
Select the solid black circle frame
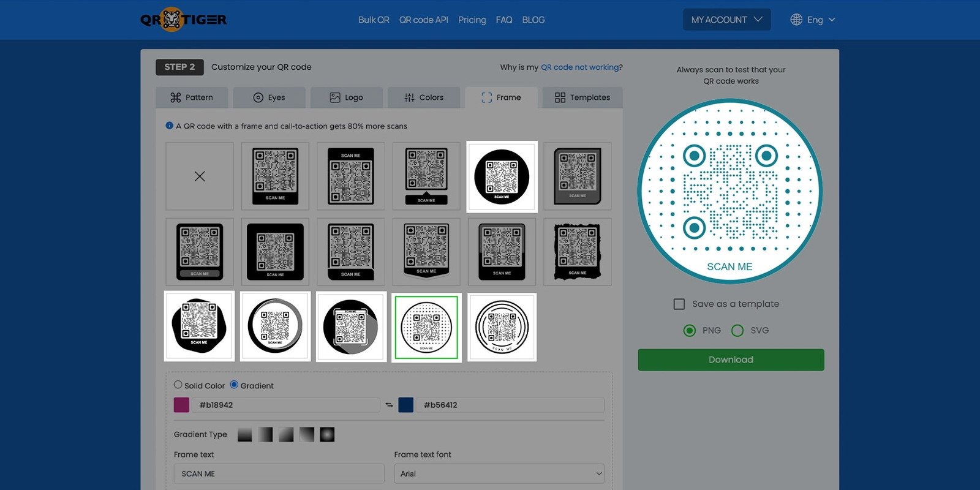pyautogui.click(x=502, y=176)
